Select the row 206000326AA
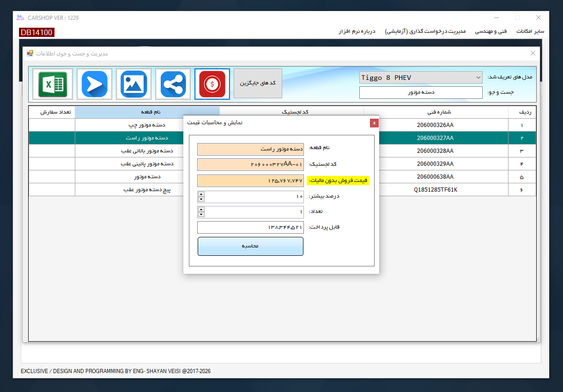 click(x=282, y=125)
